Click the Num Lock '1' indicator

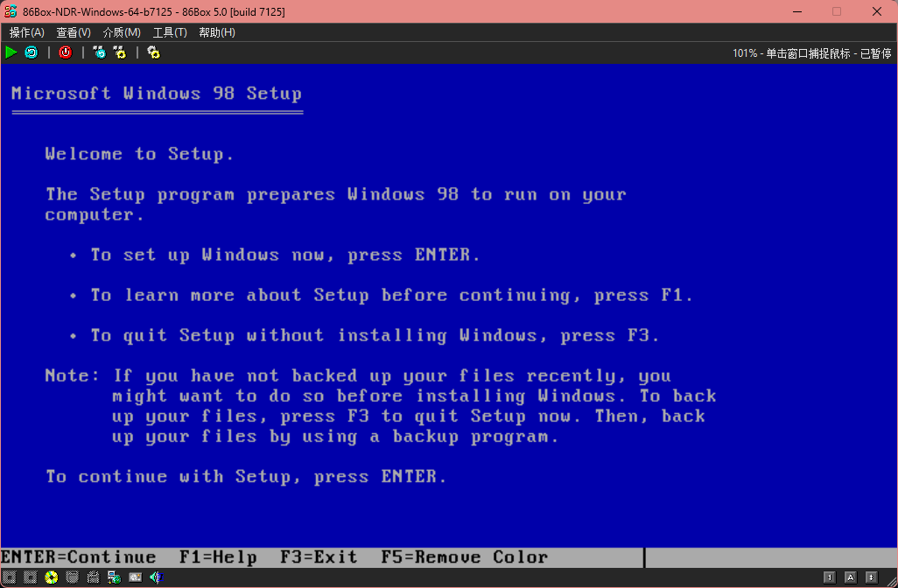click(x=829, y=577)
